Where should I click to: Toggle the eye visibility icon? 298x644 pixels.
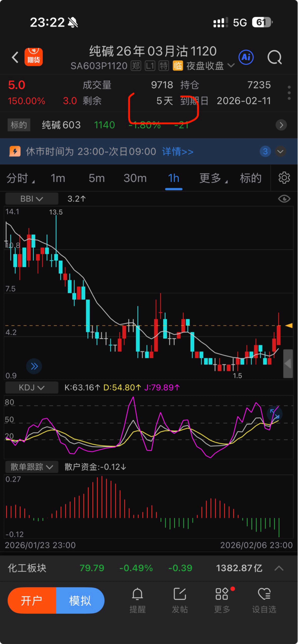(x=284, y=199)
